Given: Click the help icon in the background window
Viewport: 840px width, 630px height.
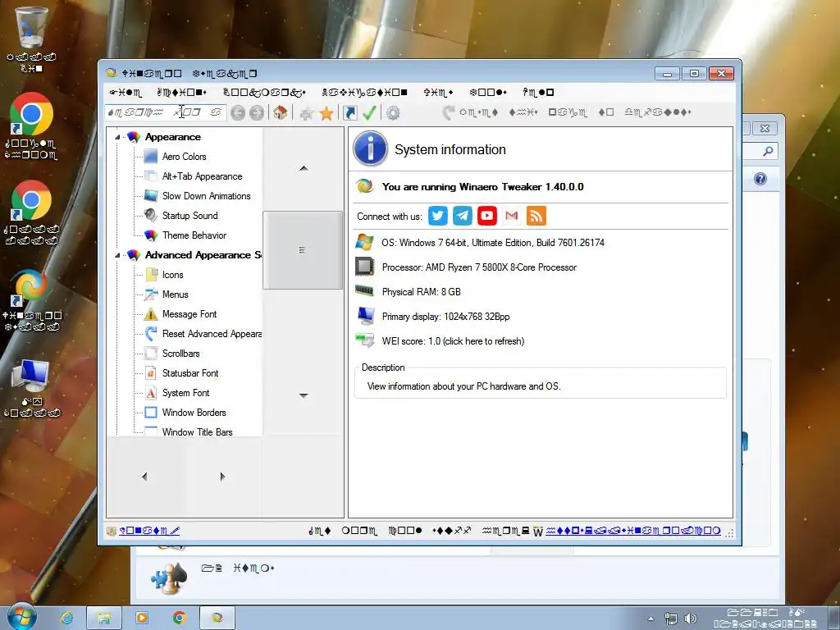Looking at the screenshot, I should [760, 179].
